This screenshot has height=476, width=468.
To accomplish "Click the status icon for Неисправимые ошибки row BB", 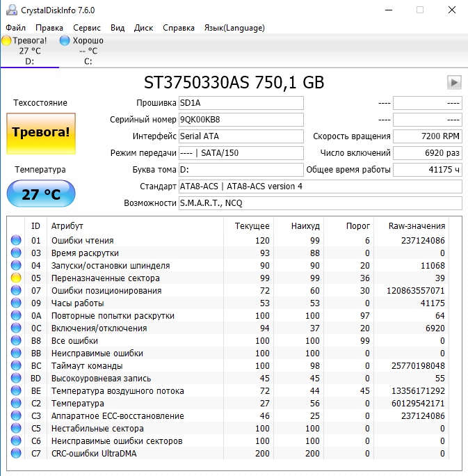I will 16,353.
